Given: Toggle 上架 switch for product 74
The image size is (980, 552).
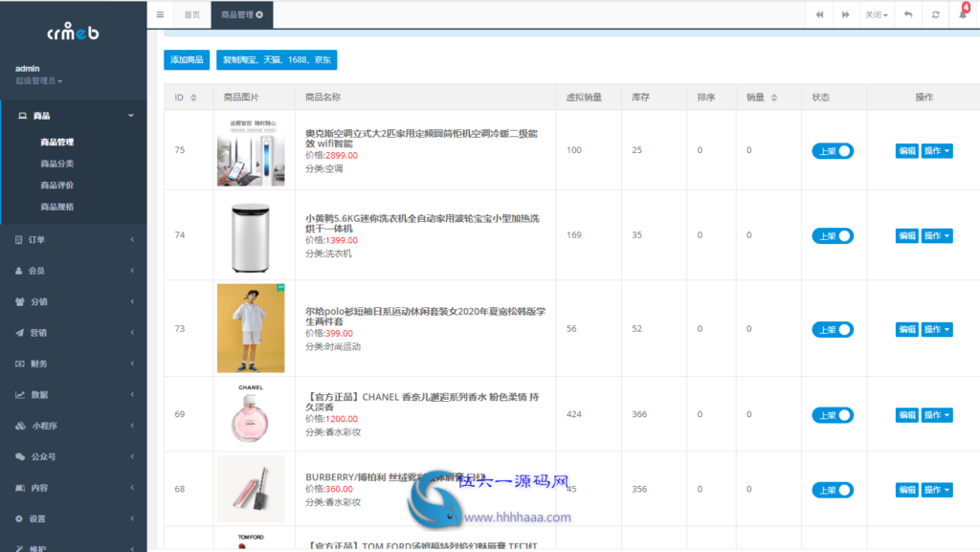Looking at the screenshot, I should 833,235.
